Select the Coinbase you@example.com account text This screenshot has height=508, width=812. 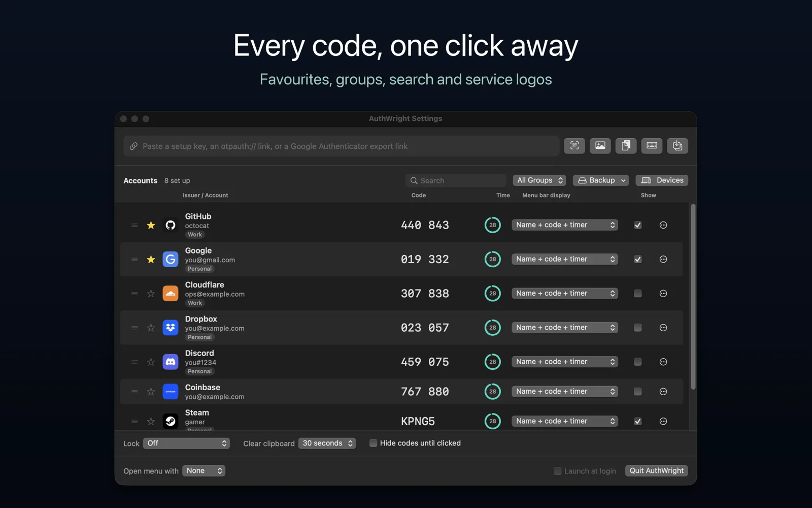(x=215, y=397)
